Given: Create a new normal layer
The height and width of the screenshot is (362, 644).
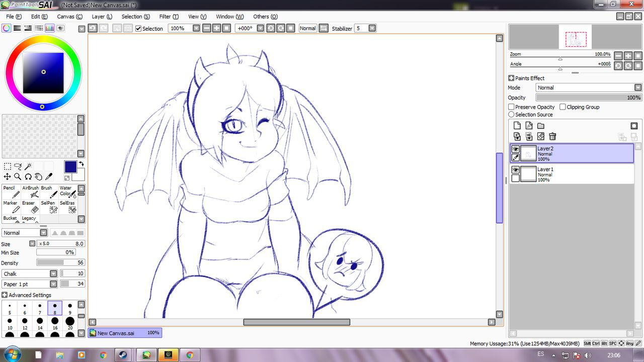Looking at the screenshot, I should point(517,126).
